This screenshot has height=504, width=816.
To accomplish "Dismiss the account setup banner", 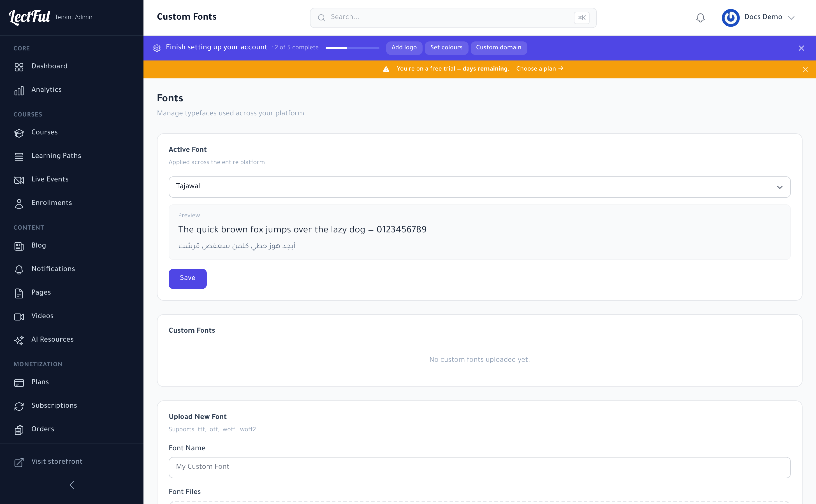I will tap(801, 48).
